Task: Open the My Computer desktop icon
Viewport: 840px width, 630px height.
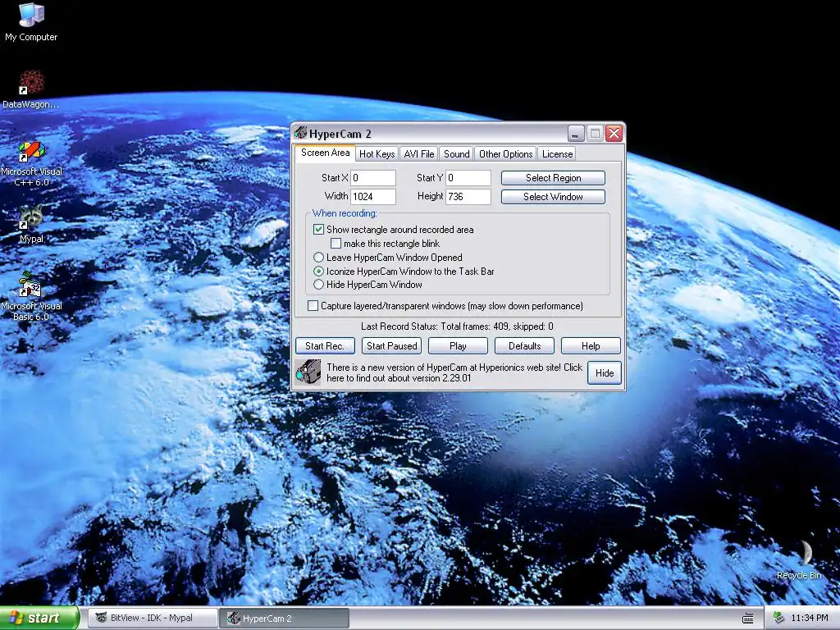Action: pos(31,21)
